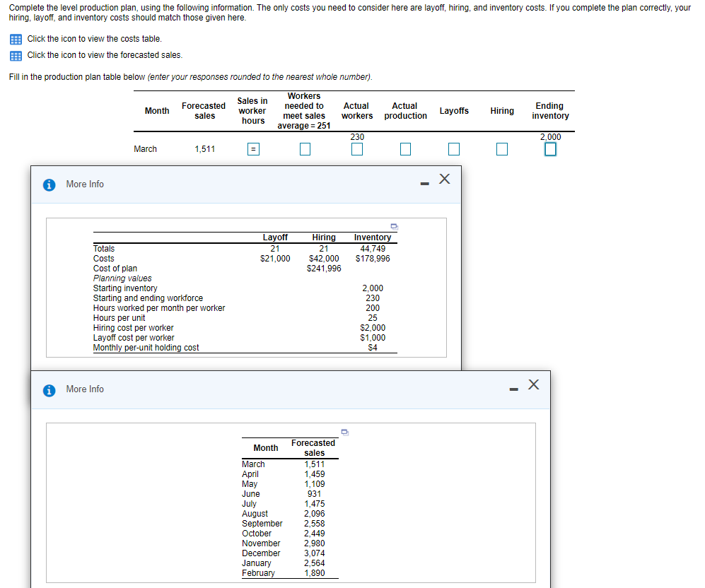Viewport: 705px width, 588px height.
Task: Open the costs table icon
Action: click(x=16, y=39)
